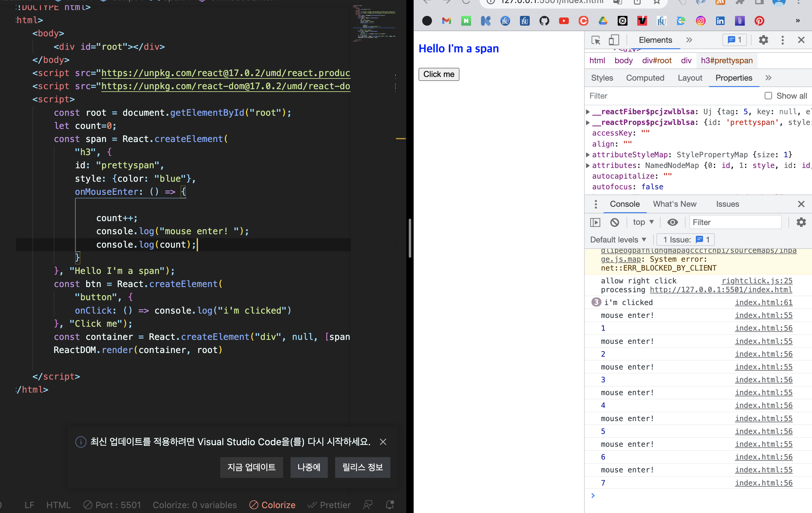Click the inspect element picker icon
This screenshot has width=812, height=513.
(596, 40)
